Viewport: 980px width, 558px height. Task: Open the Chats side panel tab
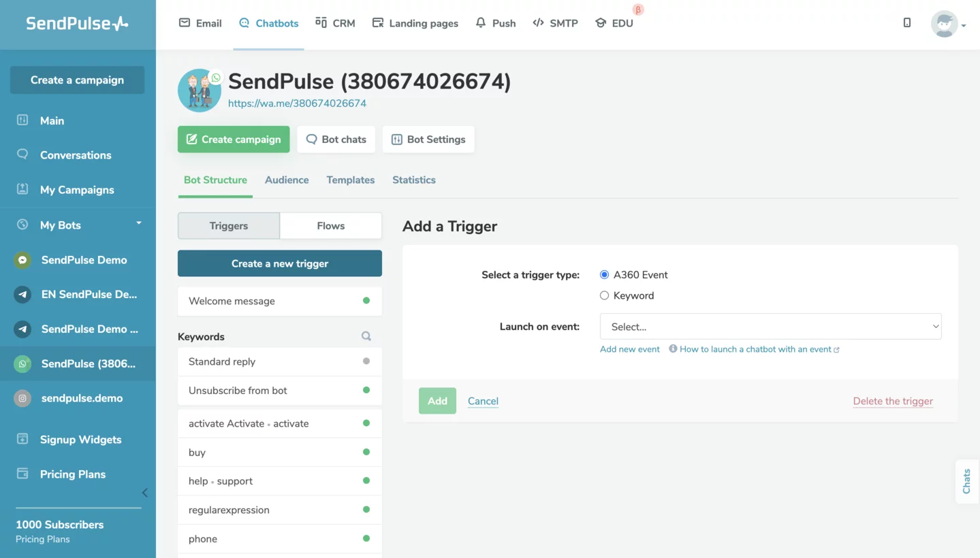click(966, 481)
